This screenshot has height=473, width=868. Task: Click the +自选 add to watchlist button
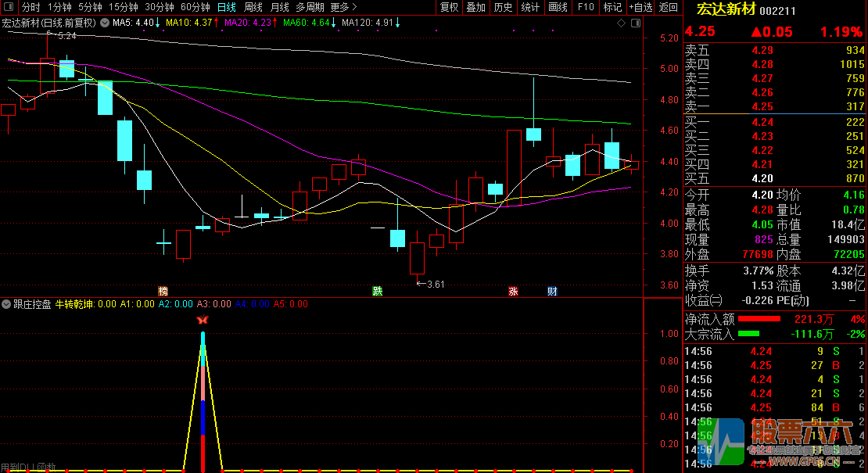tap(640, 7)
